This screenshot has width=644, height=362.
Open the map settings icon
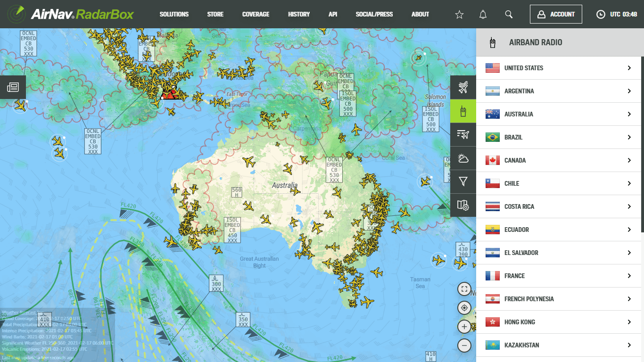coord(463,205)
